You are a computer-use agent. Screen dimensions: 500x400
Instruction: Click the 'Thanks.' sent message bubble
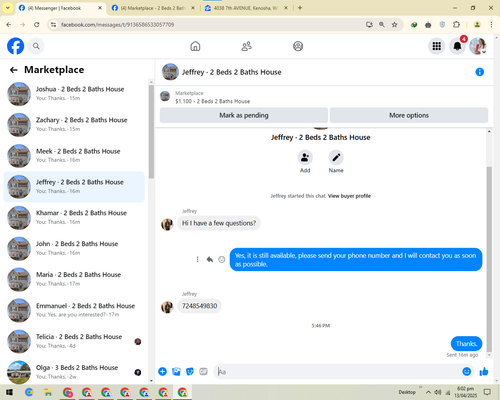[466, 344]
